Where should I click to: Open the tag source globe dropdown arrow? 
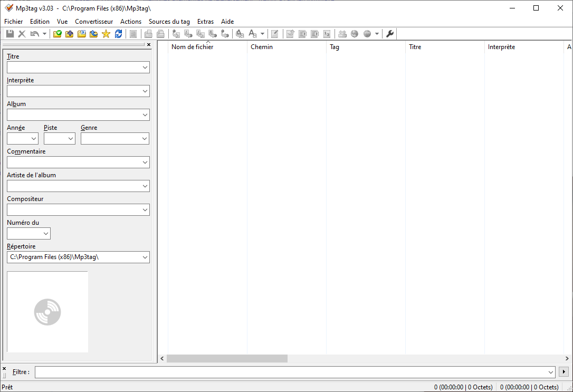377,34
